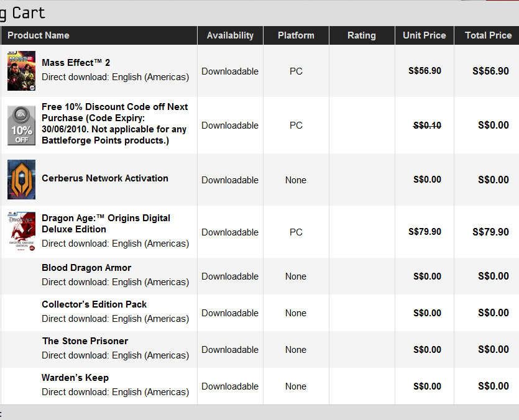Click 'Direct download' text under Mass Effect 2
Image resolution: width=519 pixels, height=420 pixels.
point(115,77)
